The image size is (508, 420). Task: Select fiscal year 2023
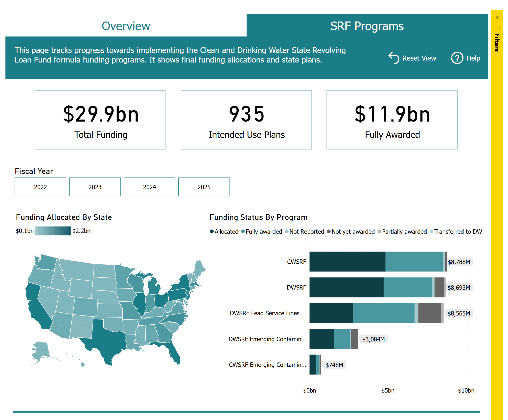pos(95,187)
